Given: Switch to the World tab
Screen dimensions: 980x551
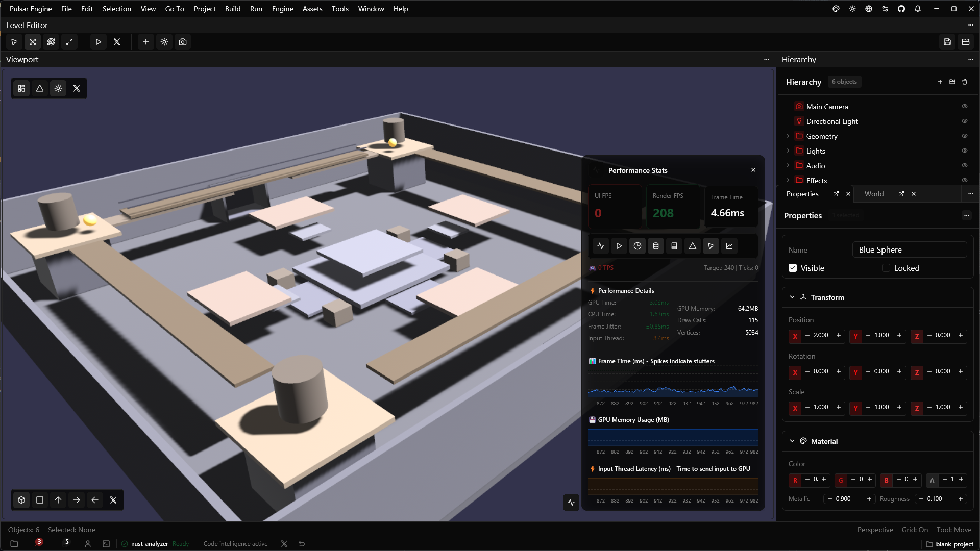Looking at the screenshot, I should pyautogui.click(x=874, y=194).
